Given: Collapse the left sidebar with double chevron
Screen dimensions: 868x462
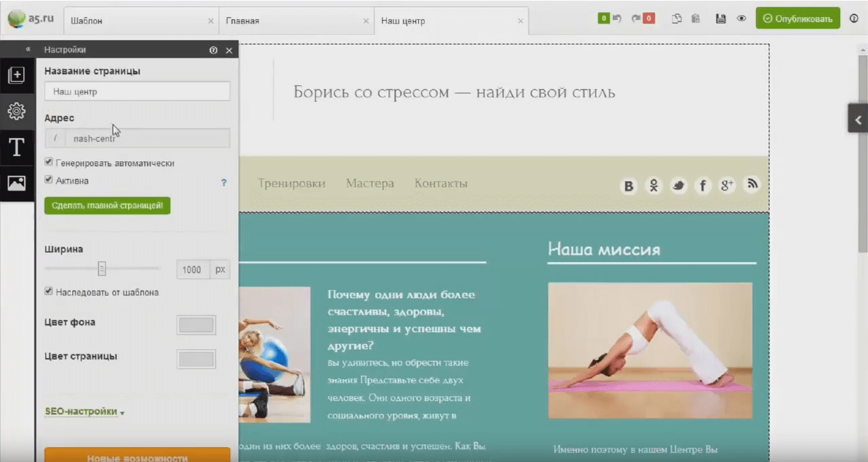Looking at the screenshot, I should (x=28, y=50).
